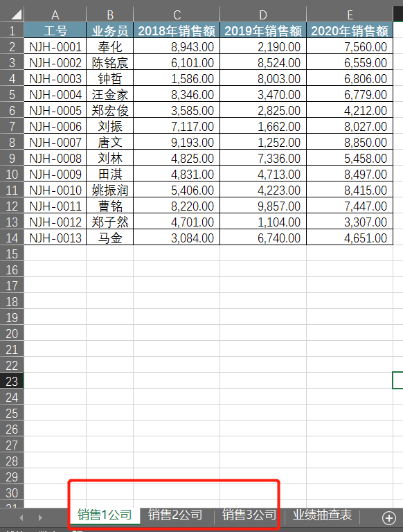The height and width of the screenshot is (532, 403).
Task: Click the salesperson name 陈铭宸
Action: pyautogui.click(x=110, y=63)
